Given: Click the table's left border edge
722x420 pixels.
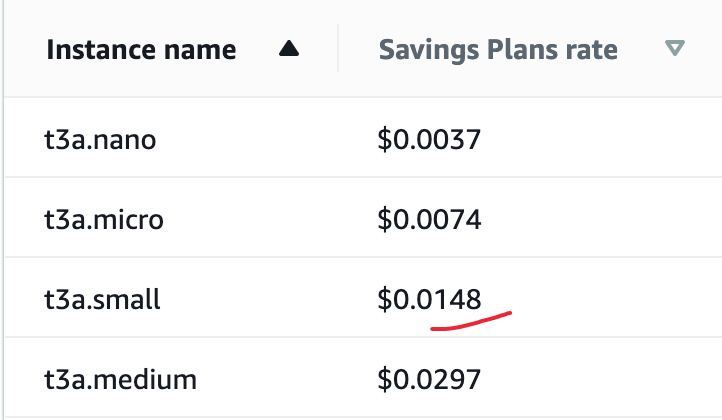Looking at the screenshot, I should [4, 210].
